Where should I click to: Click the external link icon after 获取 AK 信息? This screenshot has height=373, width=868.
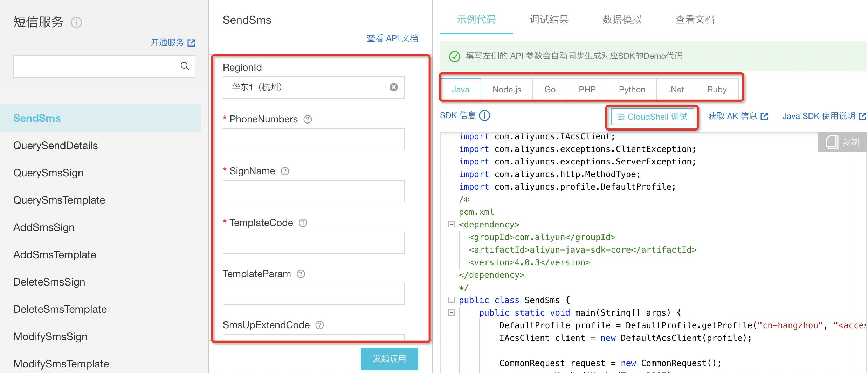[x=764, y=116]
